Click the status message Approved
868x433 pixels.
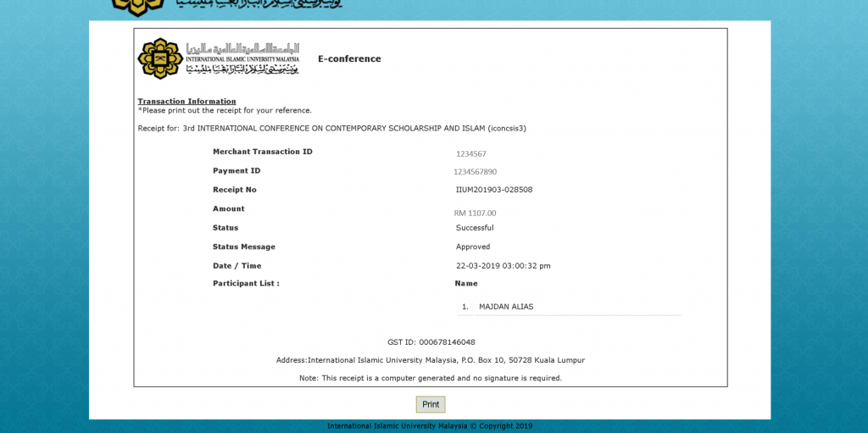pos(473,247)
